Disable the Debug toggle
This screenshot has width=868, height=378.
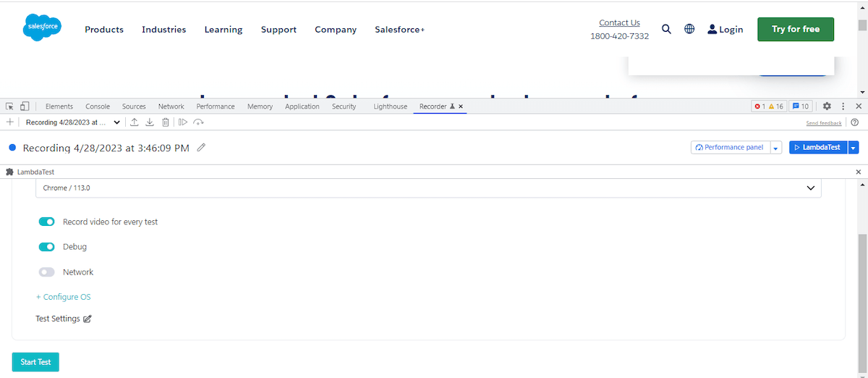46,247
